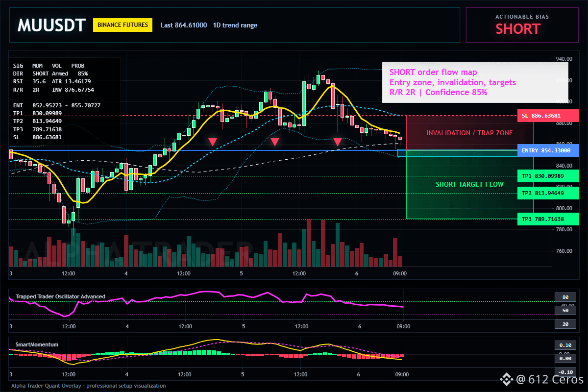Click the ACTIONABLE BIAS SHORT box
The height and width of the screenshot is (392, 588).
click(x=522, y=25)
